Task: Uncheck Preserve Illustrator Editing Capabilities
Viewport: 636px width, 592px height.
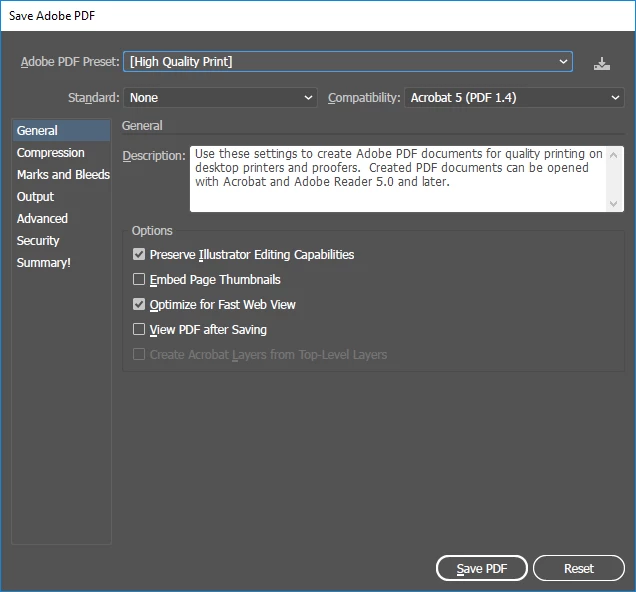Action: click(x=139, y=254)
